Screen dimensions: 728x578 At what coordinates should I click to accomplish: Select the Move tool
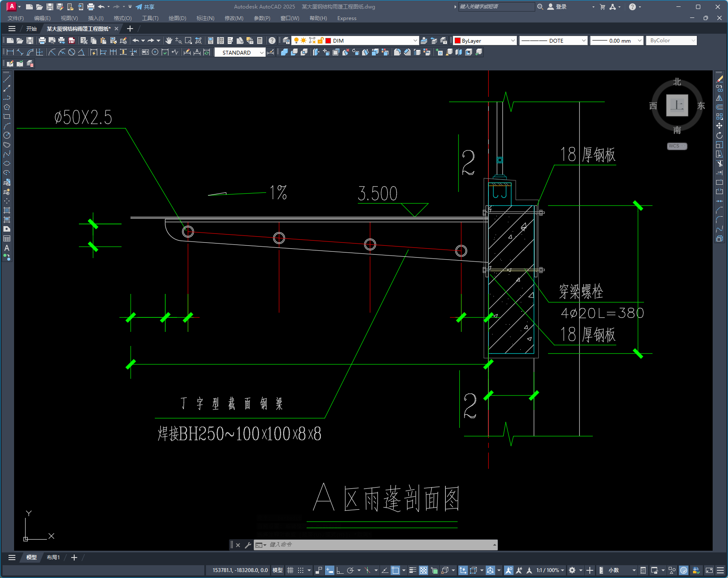(x=719, y=126)
